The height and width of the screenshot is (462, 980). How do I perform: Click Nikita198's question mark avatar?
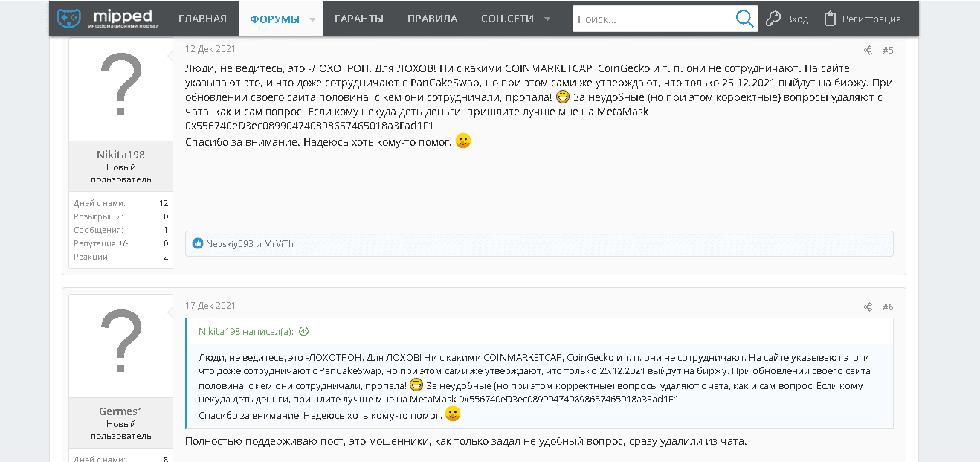pyautogui.click(x=120, y=88)
